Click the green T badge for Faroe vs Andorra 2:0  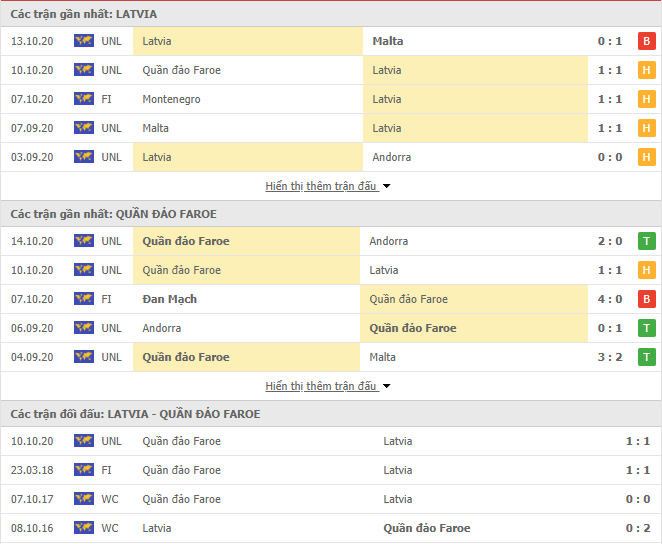[646, 241]
